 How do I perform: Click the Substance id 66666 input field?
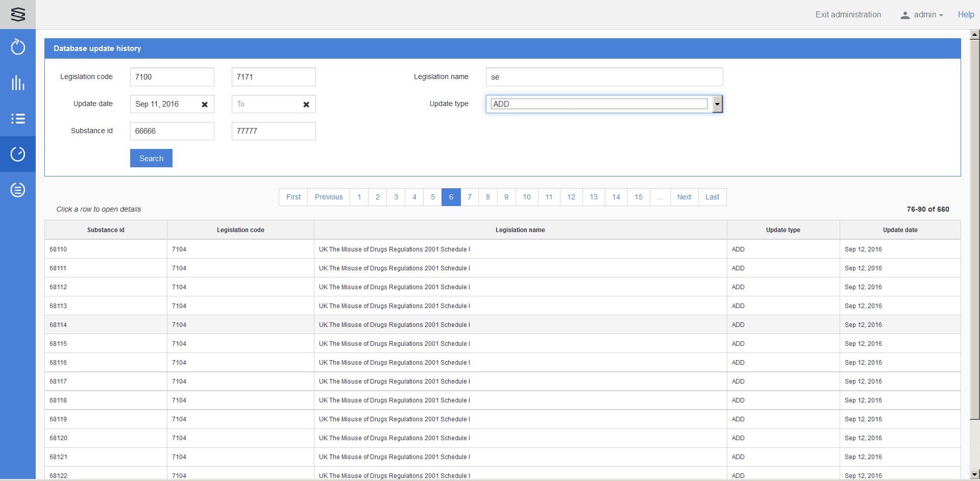(172, 131)
